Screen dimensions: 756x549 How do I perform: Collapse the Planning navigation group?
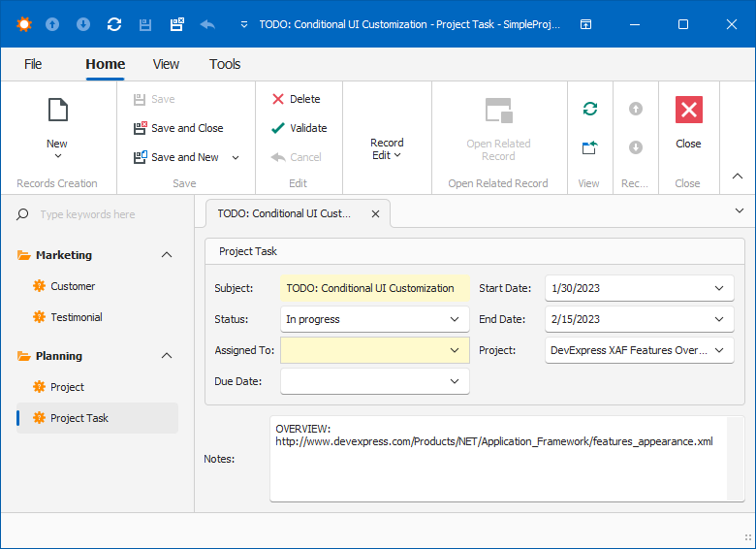coord(167,356)
